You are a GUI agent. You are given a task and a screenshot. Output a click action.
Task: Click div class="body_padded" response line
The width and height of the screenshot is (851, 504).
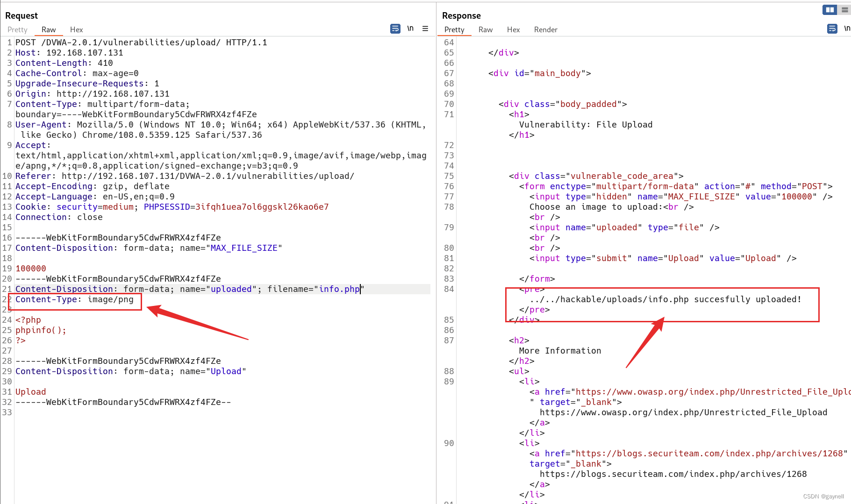click(563, 104)
